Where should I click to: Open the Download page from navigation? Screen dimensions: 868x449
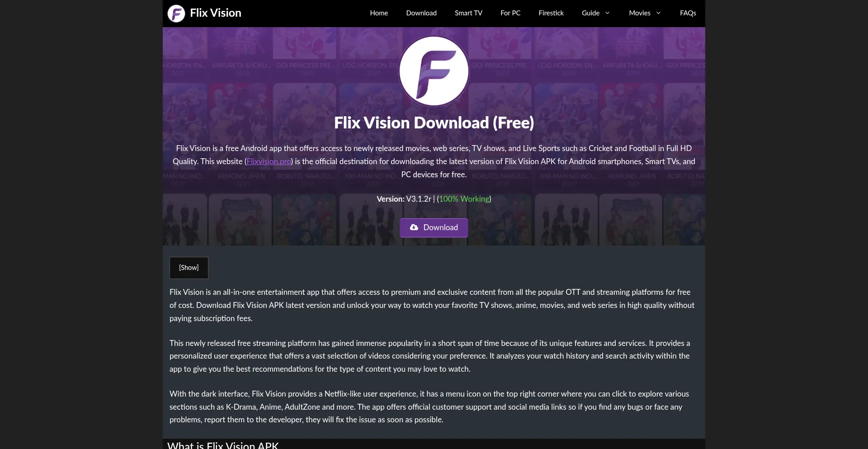point(421,13)
